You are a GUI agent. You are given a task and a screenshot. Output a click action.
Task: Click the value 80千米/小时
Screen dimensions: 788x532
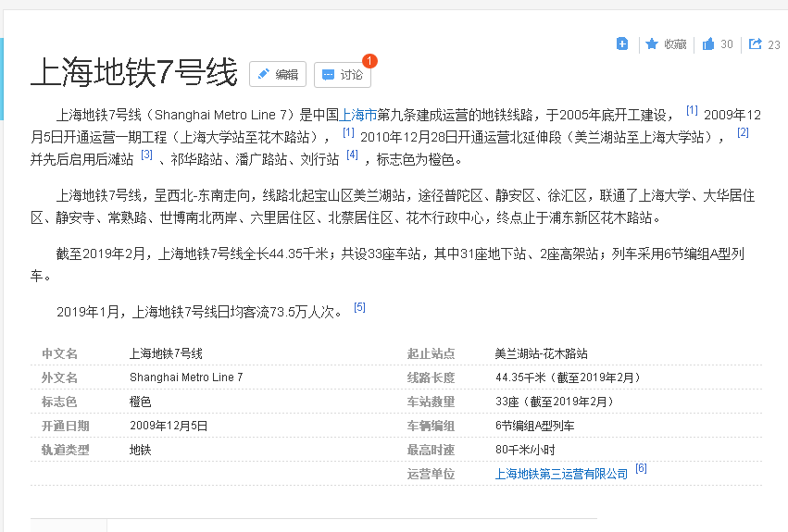[x=525, y=450]
